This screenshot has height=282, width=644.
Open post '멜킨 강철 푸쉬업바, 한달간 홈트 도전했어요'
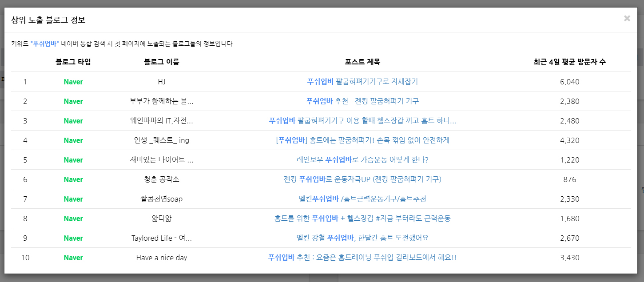[362, 238]
